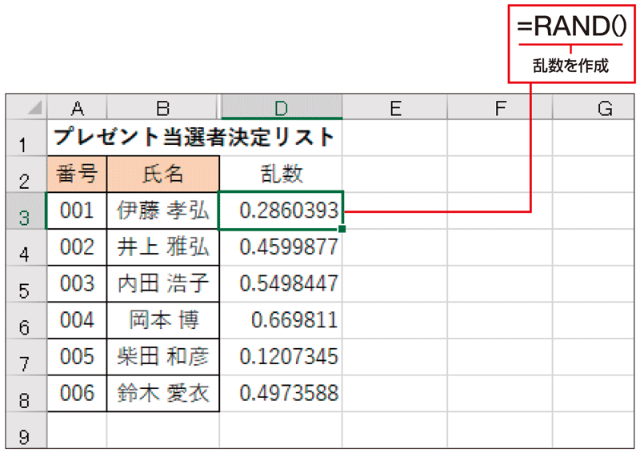Click random number 0.5498447
This screenshot has width=640, height=453.
pyautogui.click(x=281, y=284)
